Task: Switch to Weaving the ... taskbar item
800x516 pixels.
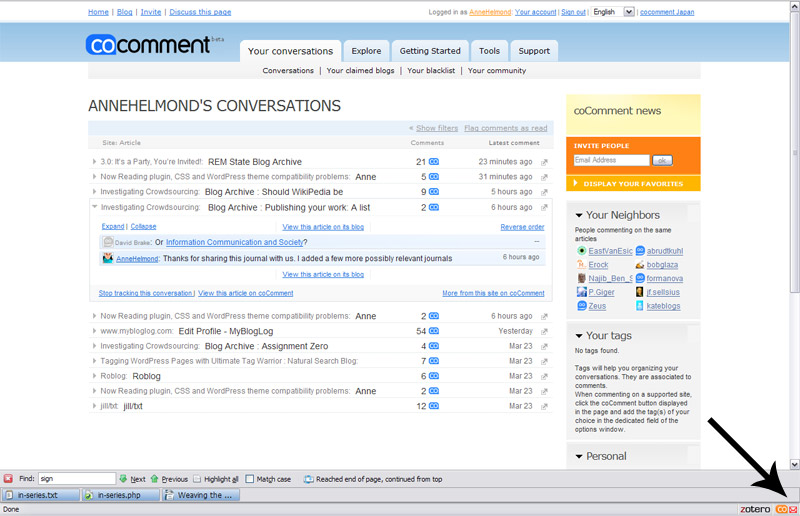Action: click(x=201, y=495)
